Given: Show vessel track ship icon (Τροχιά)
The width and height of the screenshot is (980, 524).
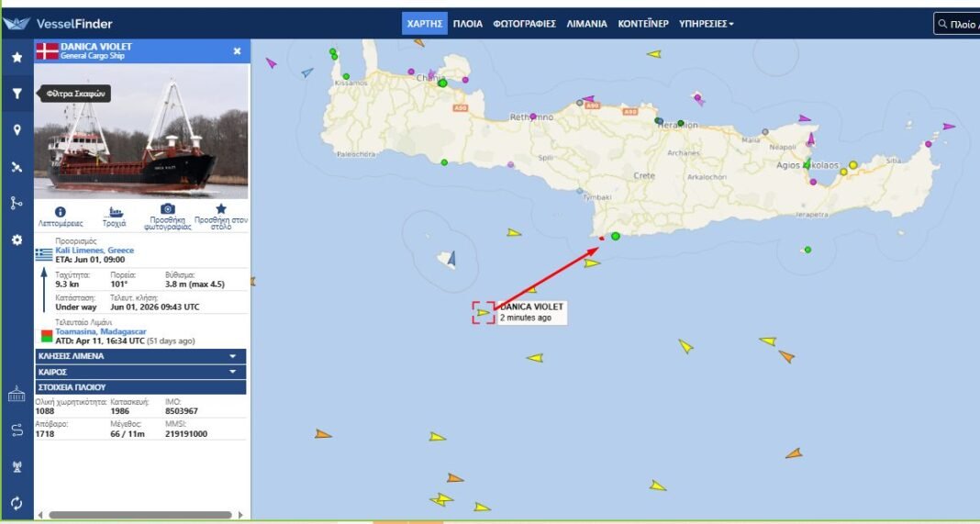Looking at the screenshot, I should click(x=116, y=212).
